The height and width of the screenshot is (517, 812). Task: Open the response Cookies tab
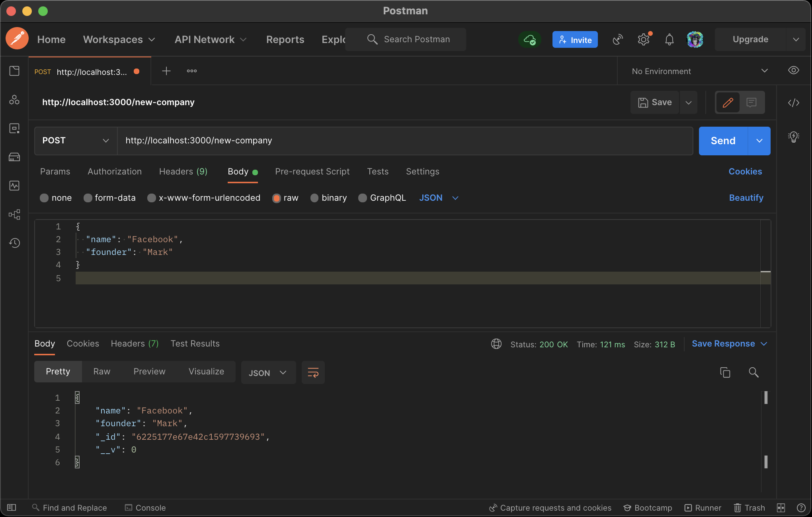[82, 343]
